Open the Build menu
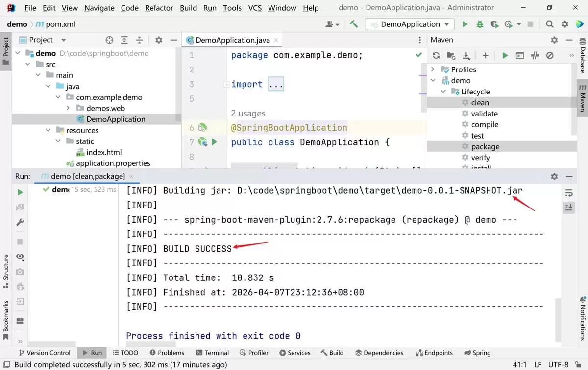588x370 pixels. [188, 8]
